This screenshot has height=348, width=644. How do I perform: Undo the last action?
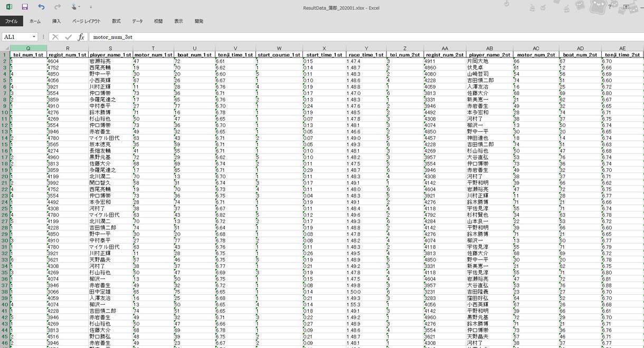point(41,7)
